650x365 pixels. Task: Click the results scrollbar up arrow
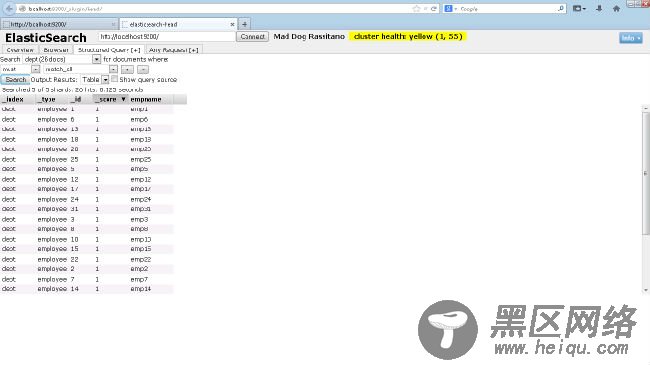pyautogui.click(x=646, y=108)
